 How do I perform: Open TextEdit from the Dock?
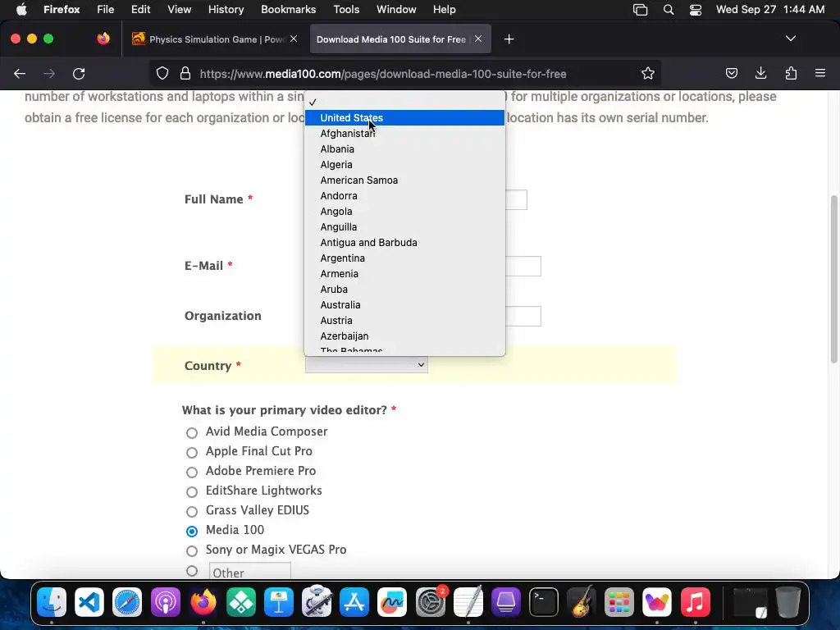coord(468,601)
